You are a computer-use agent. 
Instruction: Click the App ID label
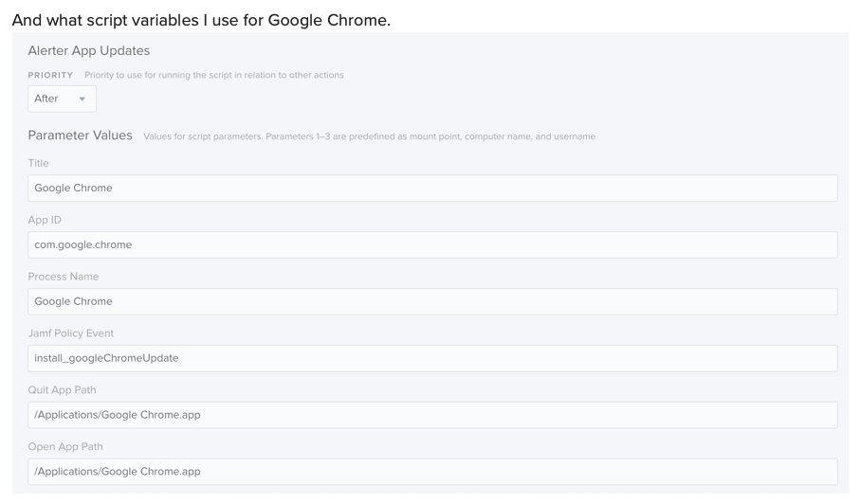pos(45,220)
